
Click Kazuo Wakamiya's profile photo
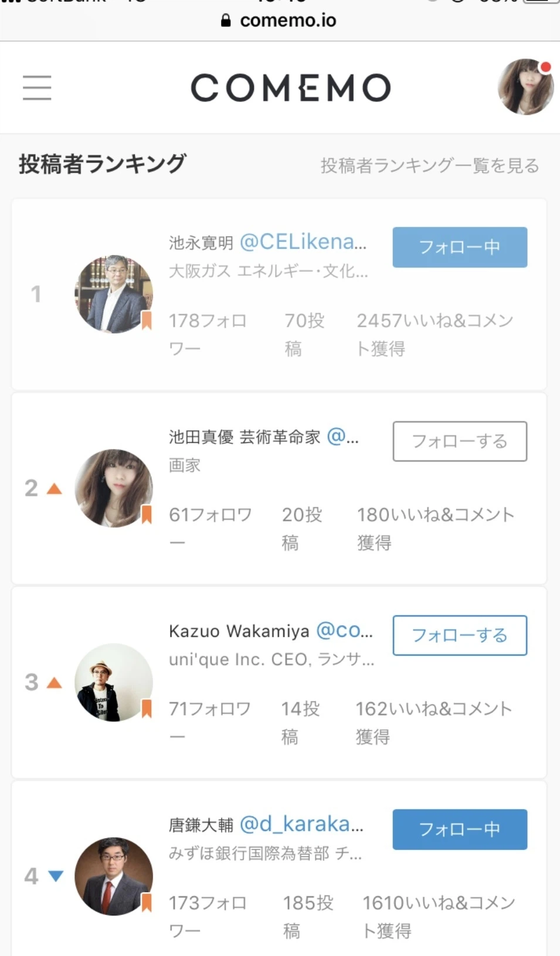pos(113,682)
